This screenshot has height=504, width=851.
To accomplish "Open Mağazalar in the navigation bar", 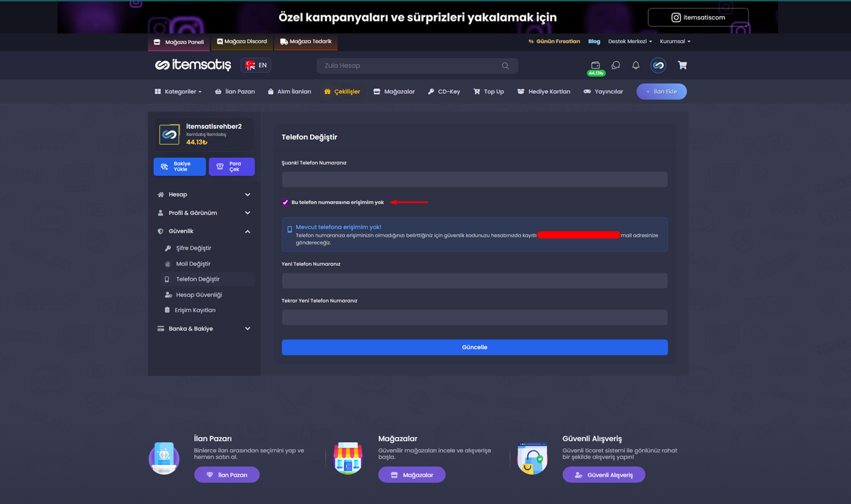I will 394,92.
